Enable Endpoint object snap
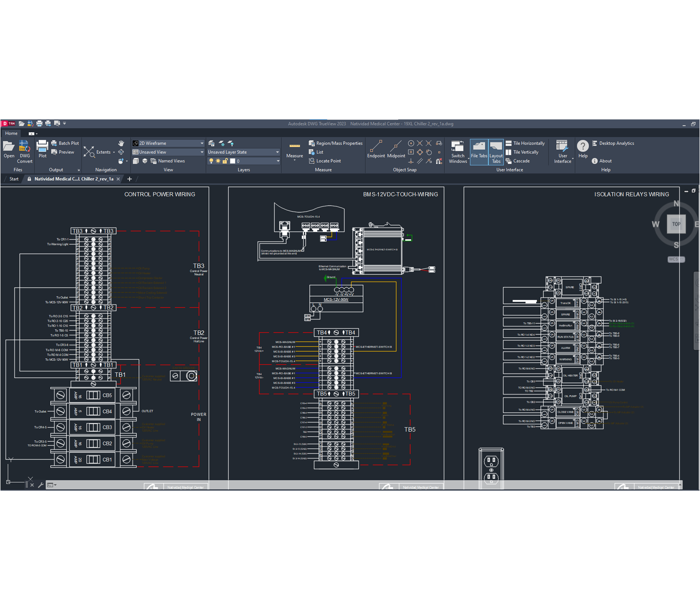 376,149
